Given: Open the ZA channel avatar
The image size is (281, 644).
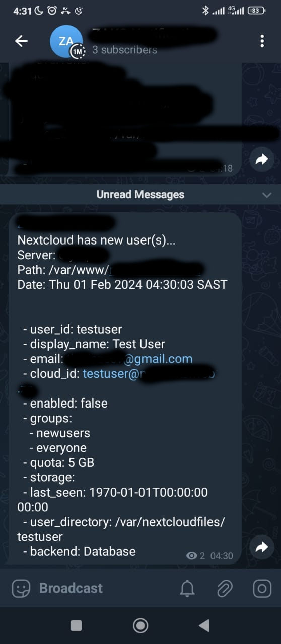Looking at the screenshot, I should (66, 41).
